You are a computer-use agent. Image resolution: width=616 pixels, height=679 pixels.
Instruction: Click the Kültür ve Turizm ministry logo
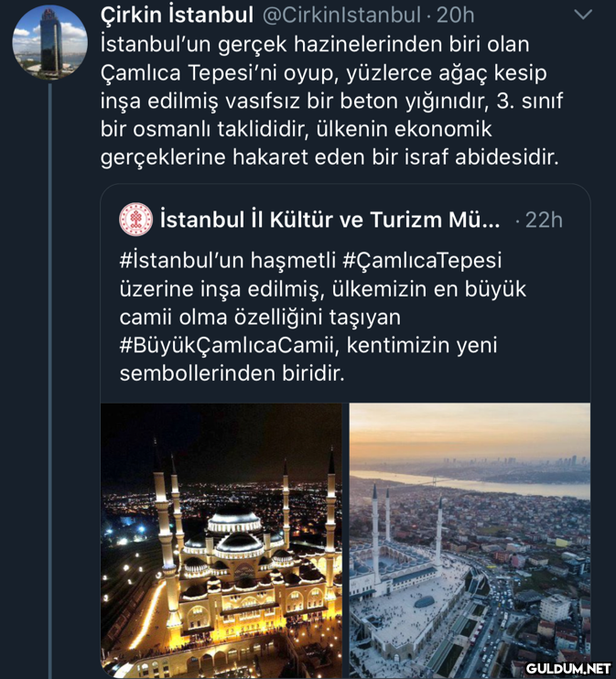pos(135,220)
